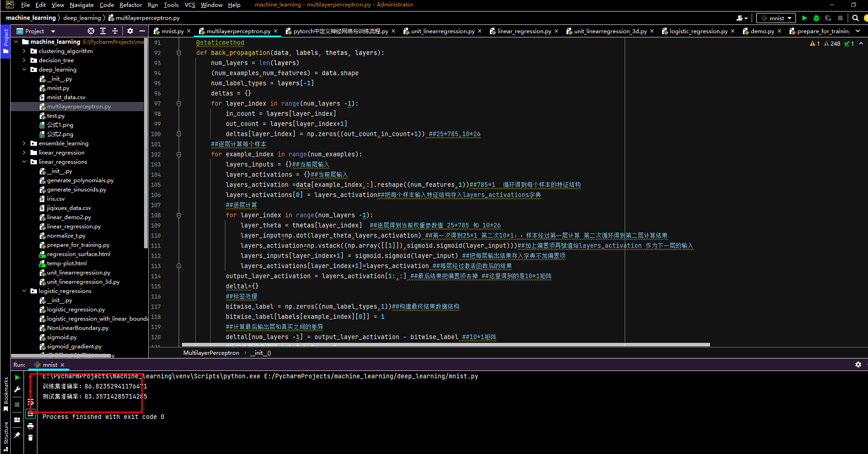Open the user account icon in toolbar
868x454 pixels.
point(742,18)
